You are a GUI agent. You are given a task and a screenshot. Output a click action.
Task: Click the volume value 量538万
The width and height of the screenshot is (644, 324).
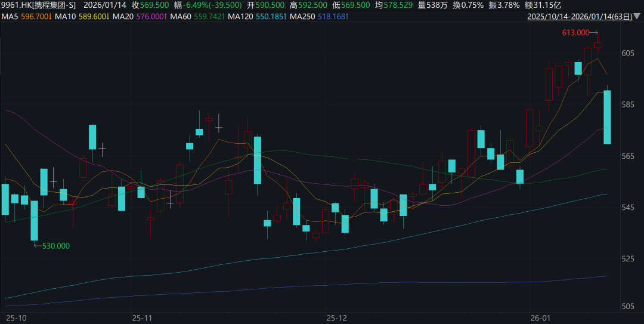click(433, 5)
